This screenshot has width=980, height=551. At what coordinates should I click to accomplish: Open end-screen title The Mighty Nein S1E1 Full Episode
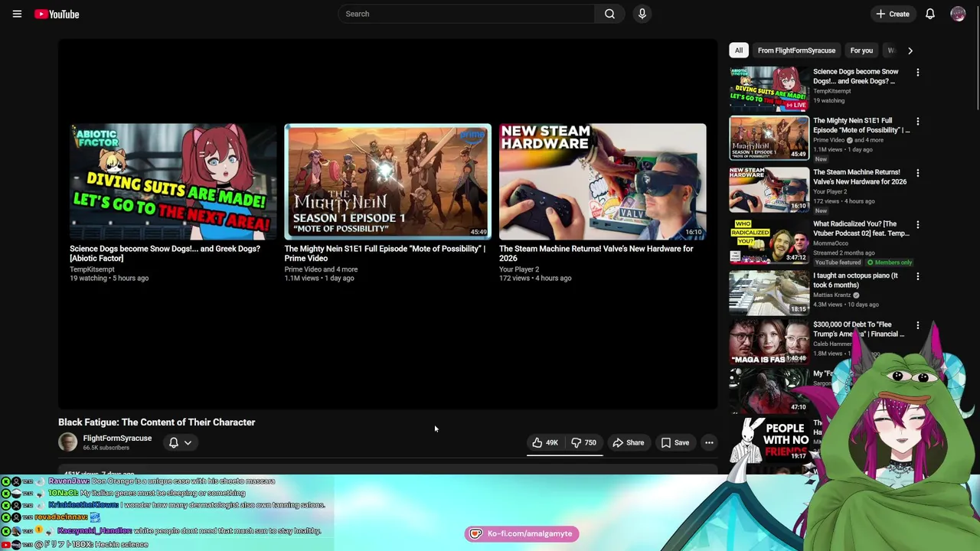384,253
